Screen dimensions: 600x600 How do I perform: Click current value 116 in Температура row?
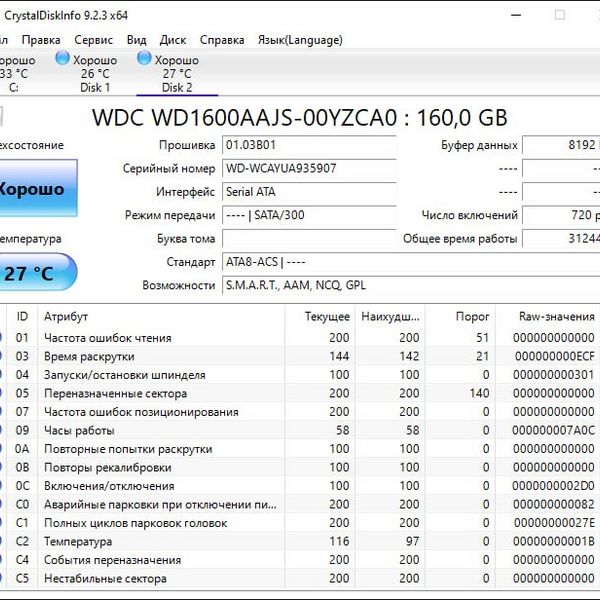339,541
